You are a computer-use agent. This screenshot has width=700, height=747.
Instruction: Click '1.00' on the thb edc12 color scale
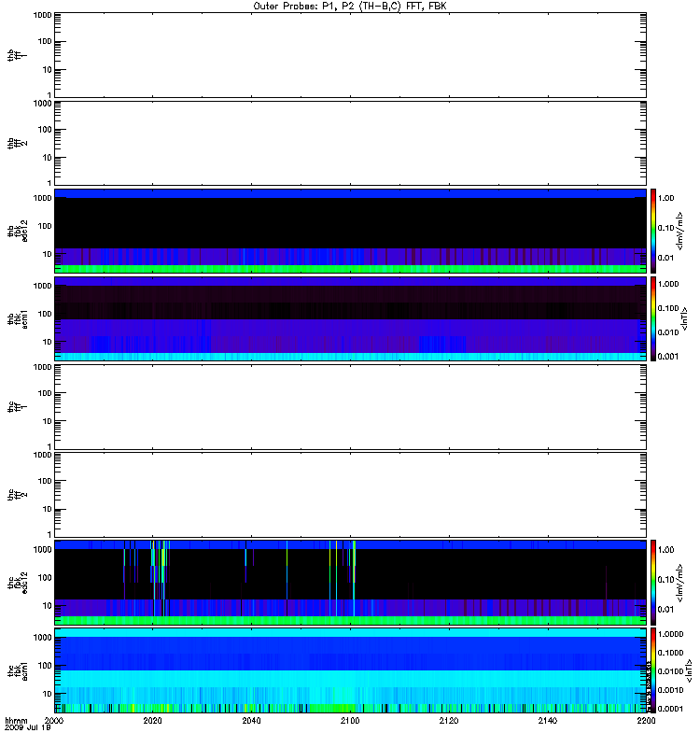(x=666, y=198)
